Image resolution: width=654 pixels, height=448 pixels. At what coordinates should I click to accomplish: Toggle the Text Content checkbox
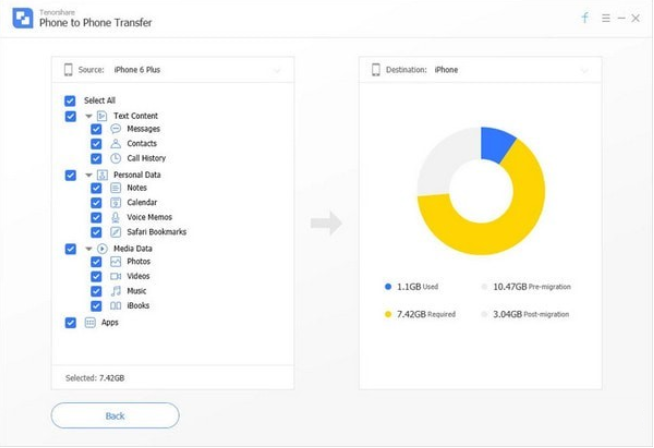pyautogui.click(x=70, y=116)
